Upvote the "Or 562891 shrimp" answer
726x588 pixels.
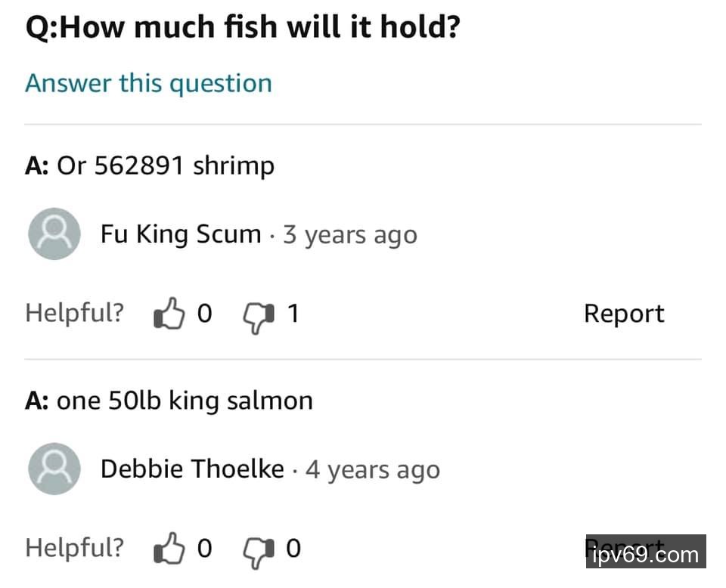[169, 314]
